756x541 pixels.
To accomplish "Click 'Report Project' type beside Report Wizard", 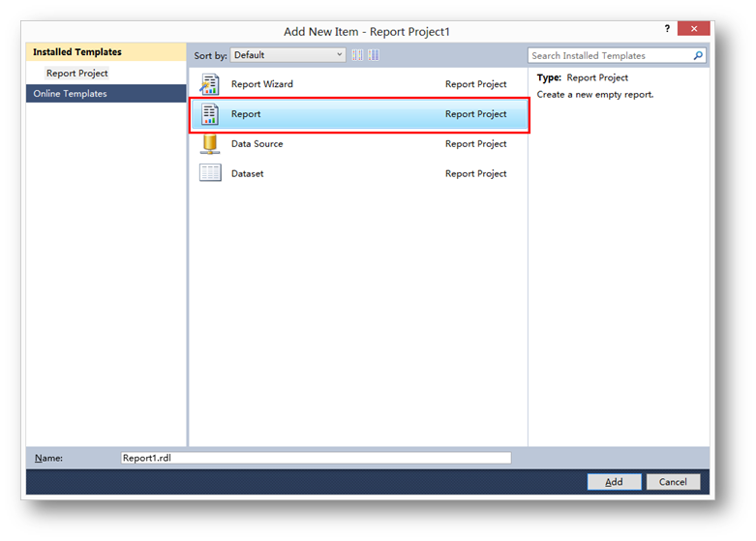I will [476, 84].
